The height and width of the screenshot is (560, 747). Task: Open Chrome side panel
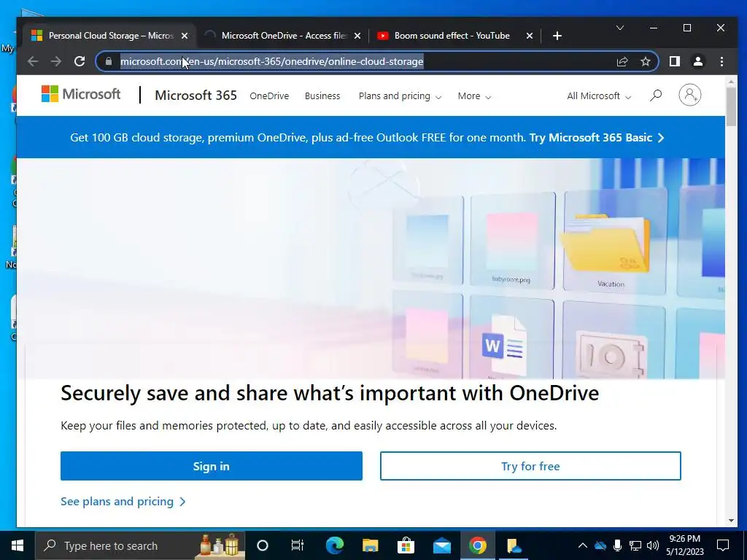(x=675, y=61)
